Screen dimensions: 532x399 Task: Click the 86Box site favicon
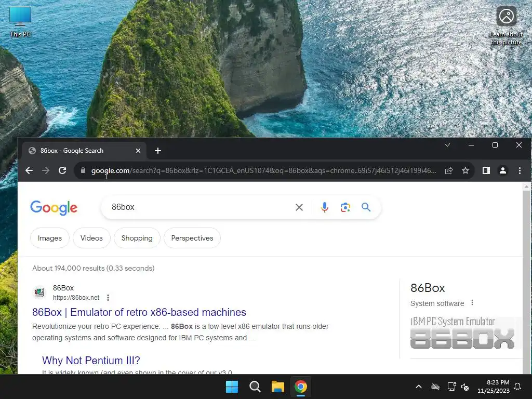(x=39, y=292)
